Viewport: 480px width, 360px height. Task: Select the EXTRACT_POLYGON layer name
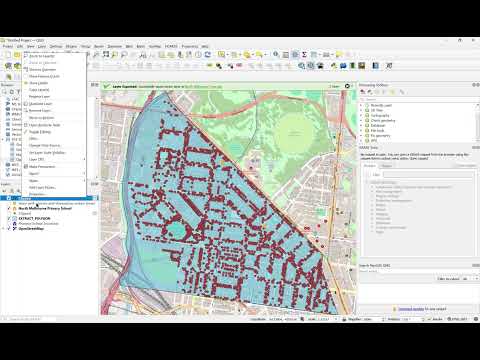pyautogui.click(x=34, y=219)
